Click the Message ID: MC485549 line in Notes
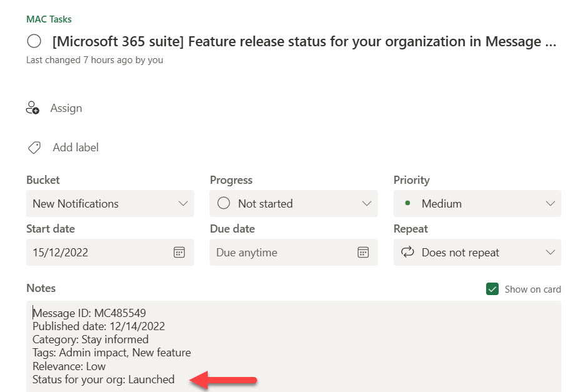585x392 pixels. click(x=89, y=313)
